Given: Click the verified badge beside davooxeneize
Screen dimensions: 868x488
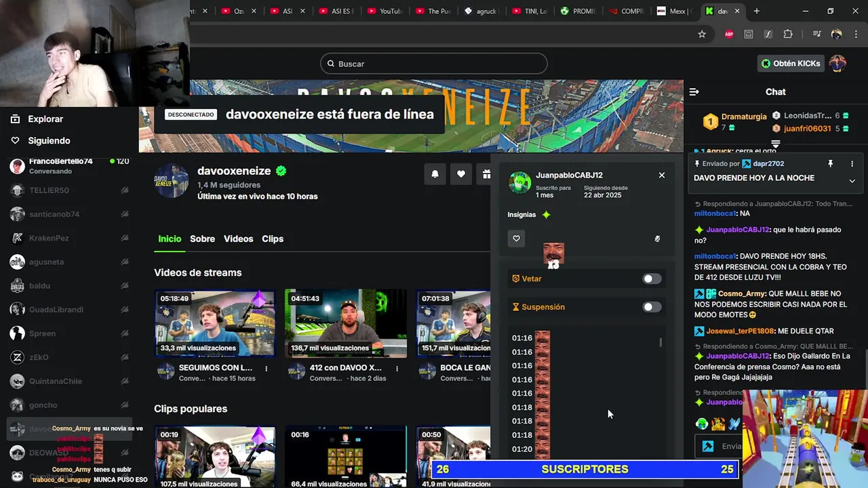Looking at the screenshot, I should (x=281, y=171).
